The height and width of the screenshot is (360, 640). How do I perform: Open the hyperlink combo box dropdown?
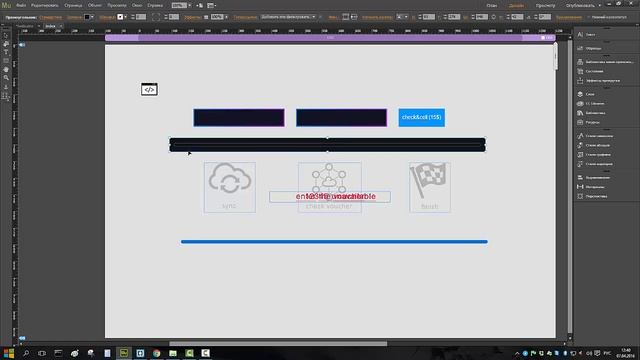pos(313,17)
